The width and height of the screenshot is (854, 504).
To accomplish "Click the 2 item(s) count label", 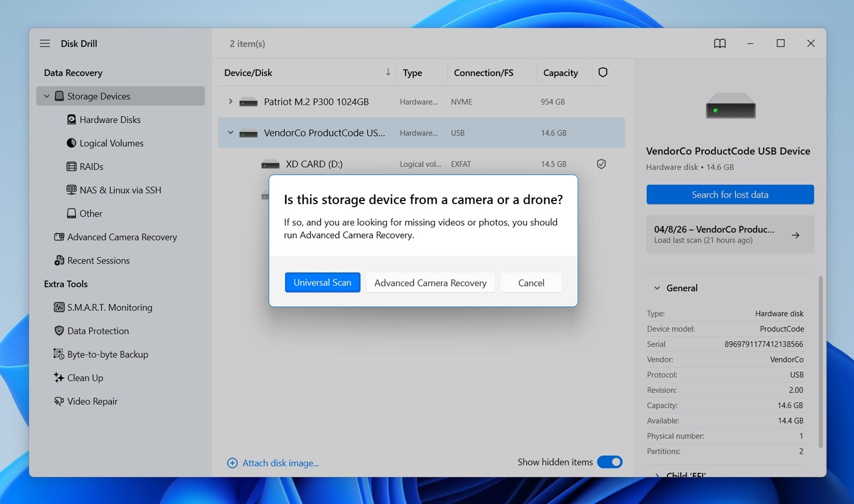I will [x=247, y=44].
